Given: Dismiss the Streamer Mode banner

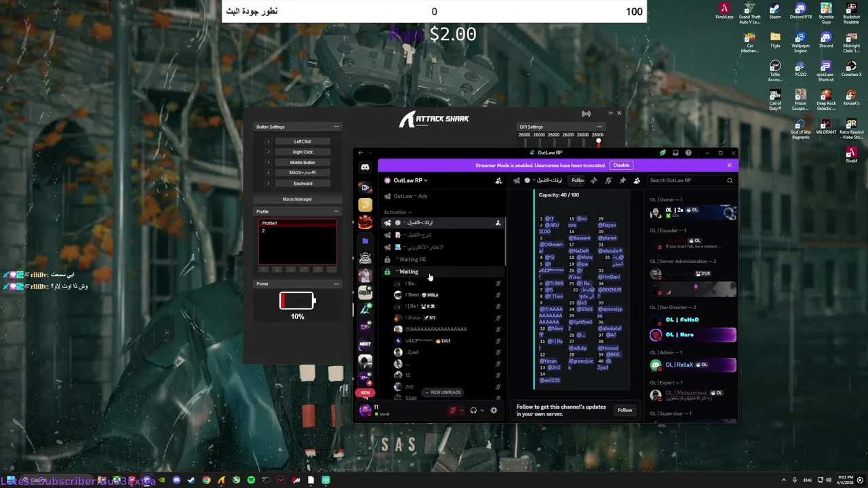Looking at the screenshot, I should pos(730,165).
